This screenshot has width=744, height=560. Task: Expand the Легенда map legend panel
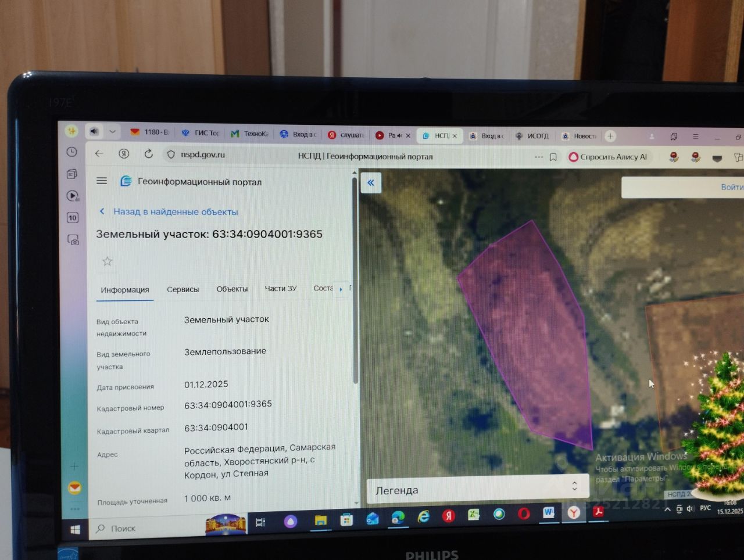(478, 489)
